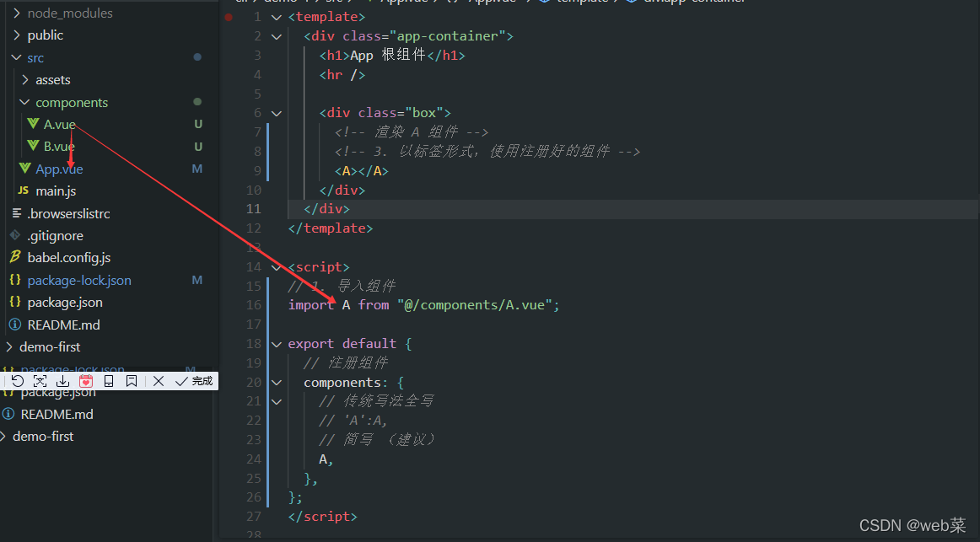Click the U badge next to B.vue
The width and height of the screenshot is (980, 542).
[197, 146]
